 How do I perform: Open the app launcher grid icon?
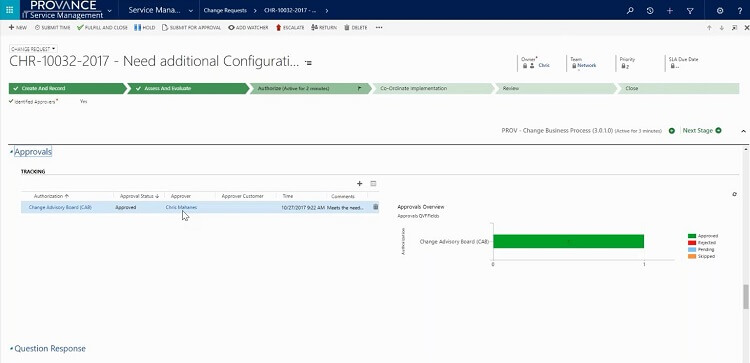point(10,10)
